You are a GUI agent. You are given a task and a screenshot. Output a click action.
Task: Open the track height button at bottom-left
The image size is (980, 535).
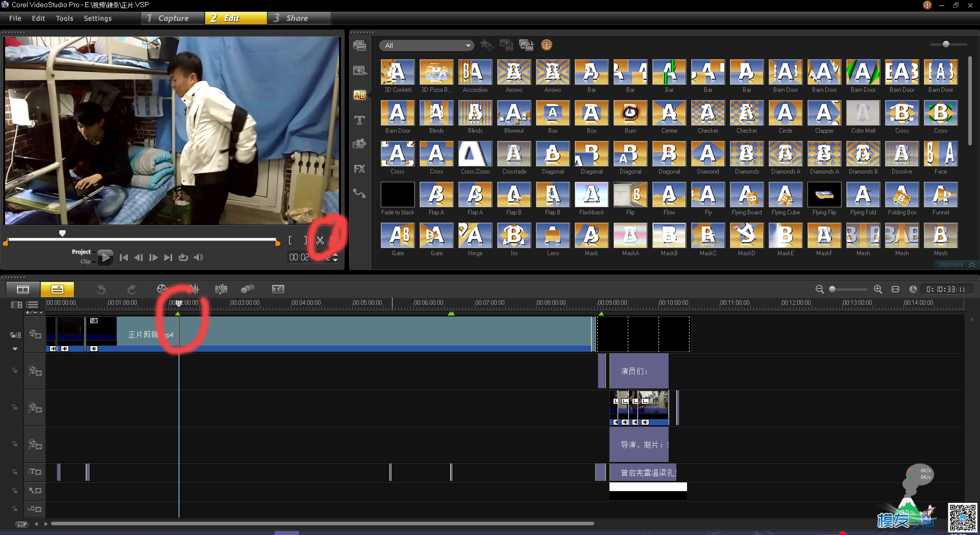point(21,524)
